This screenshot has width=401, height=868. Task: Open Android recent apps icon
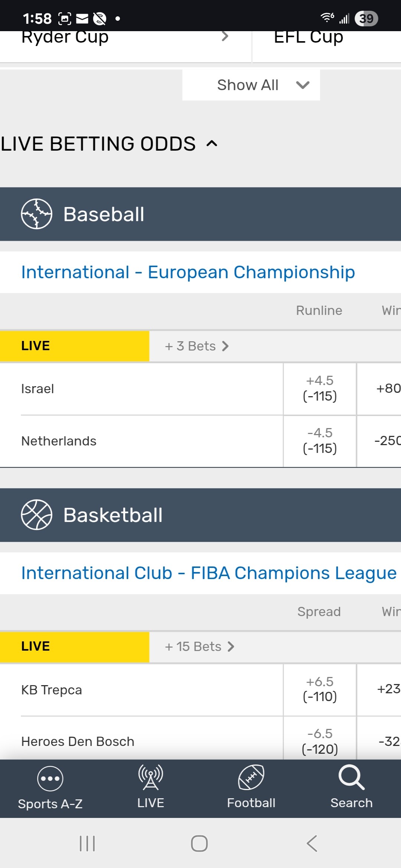87,844
